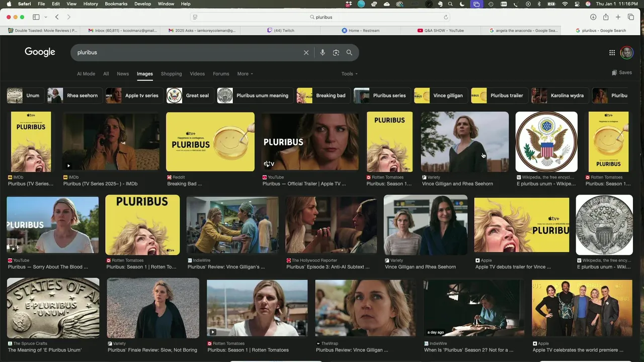
Task: Click the Safari address bar
Action: pyautogui.click(x=321, y=17)
